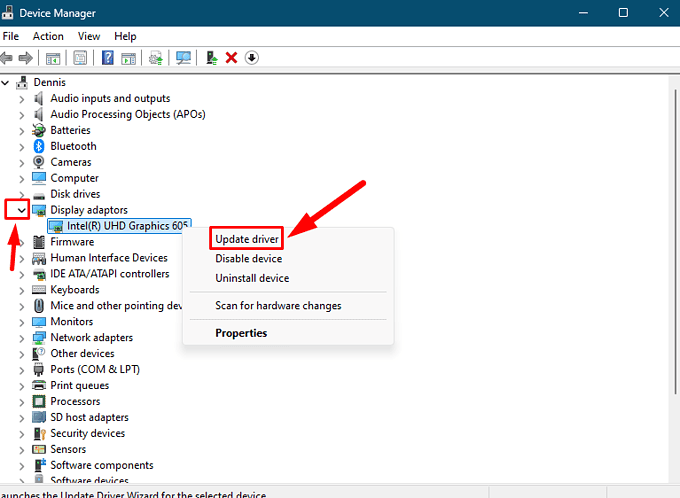Expand the Processors category

tap(22, 401)
